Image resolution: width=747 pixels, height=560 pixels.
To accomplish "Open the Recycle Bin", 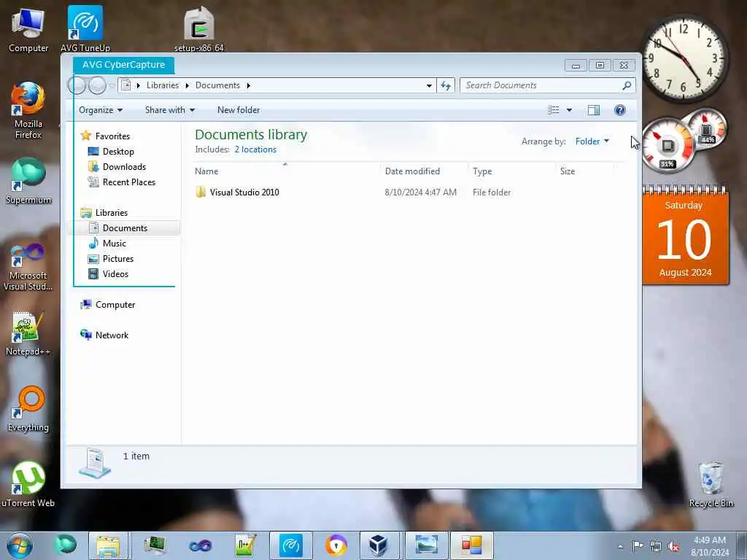I will [x=711, y=485].
